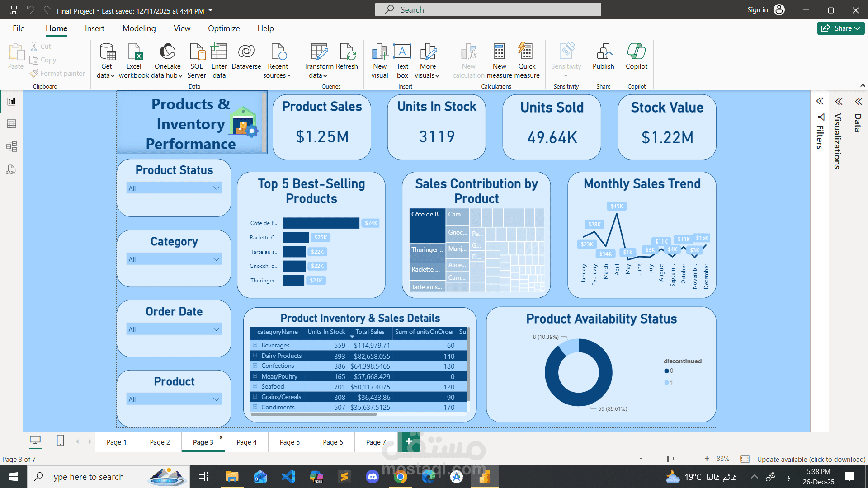The width and height of the screenshot is (868, 488).
Task: Switch to the Modeling ribbon tab
Action: tap(139, 28)
